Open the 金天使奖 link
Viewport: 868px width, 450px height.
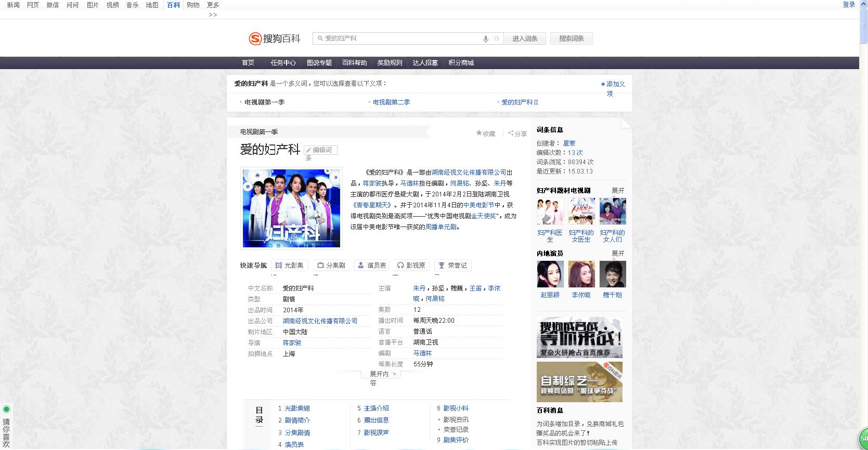point(484,216)
